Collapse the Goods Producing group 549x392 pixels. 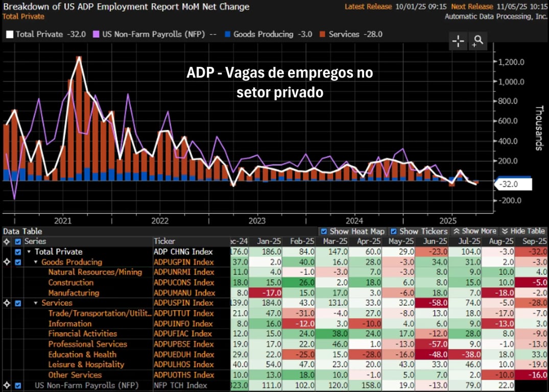coord(36,262)
